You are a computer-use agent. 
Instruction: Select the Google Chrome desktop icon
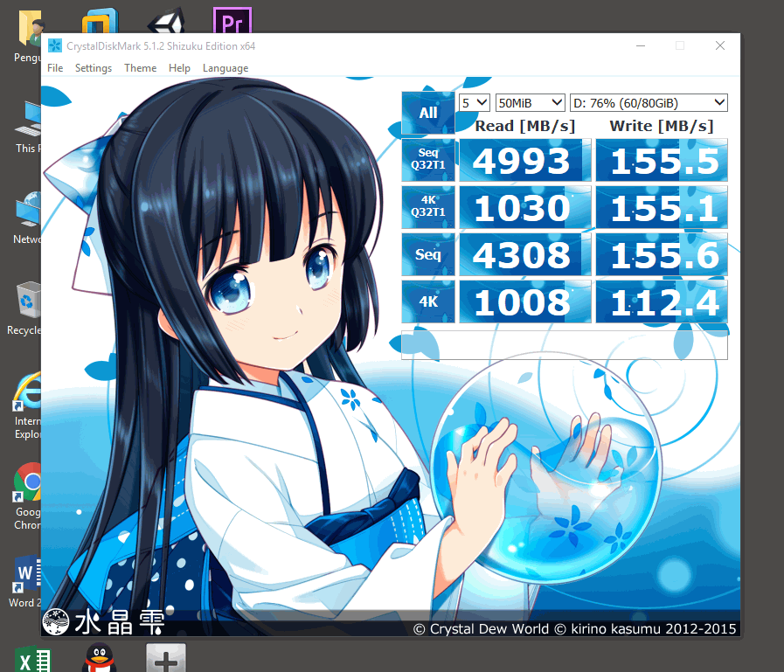(x=27, y=482)
